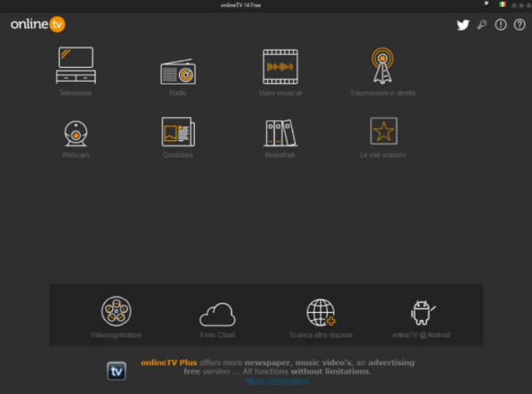Click the onlineTV logo
532x394 pixels.
[x=37, y=24]
